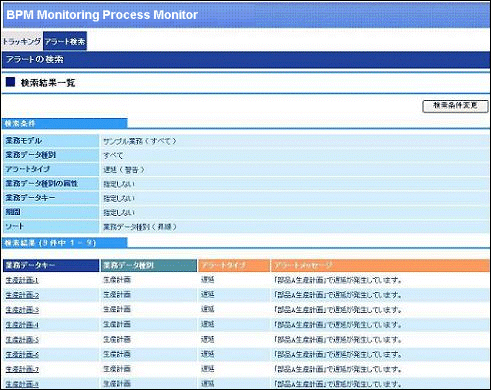Click the BPM Monitoring Process Monitor title

point(102,15)
